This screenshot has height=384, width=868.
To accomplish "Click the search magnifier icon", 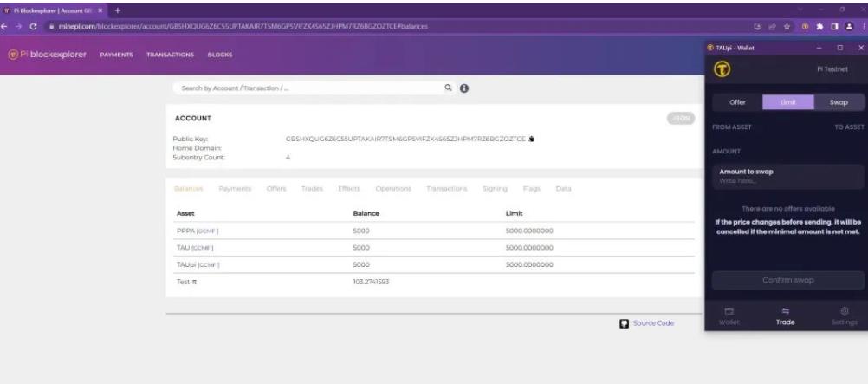I will [448, 88].
